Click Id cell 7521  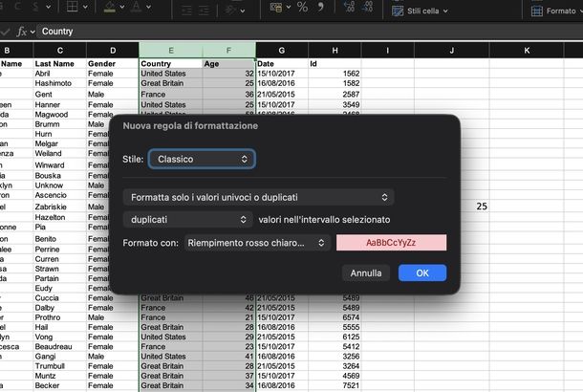[x=335, y=385]
